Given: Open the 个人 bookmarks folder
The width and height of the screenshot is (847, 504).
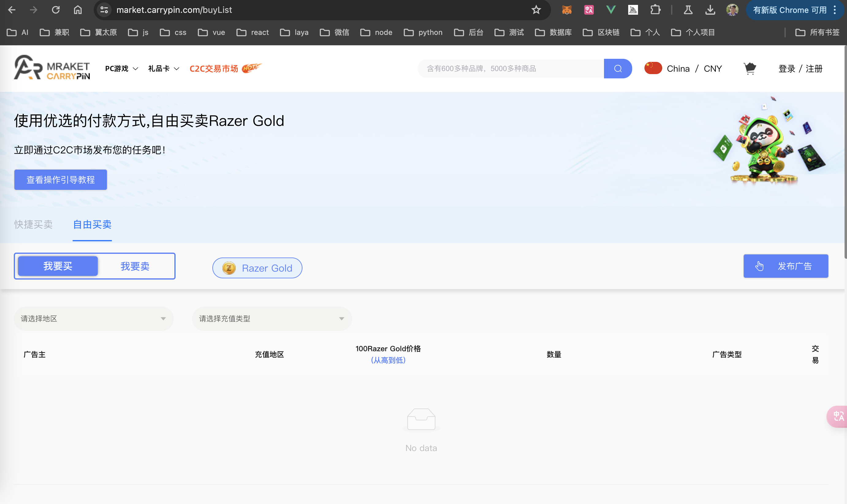Looking at the screenshot, I should click(645, 32).
